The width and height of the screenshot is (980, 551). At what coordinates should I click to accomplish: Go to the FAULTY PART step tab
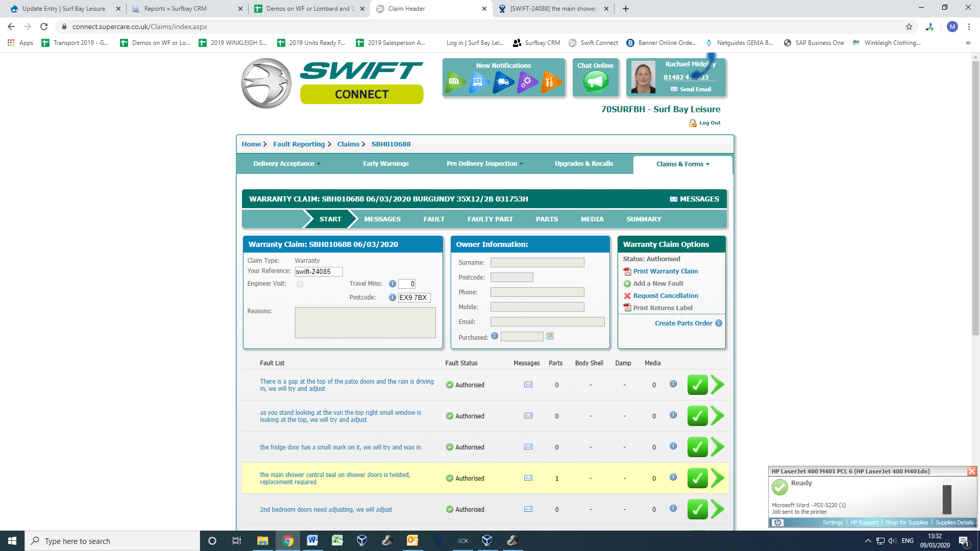[490, 219]
